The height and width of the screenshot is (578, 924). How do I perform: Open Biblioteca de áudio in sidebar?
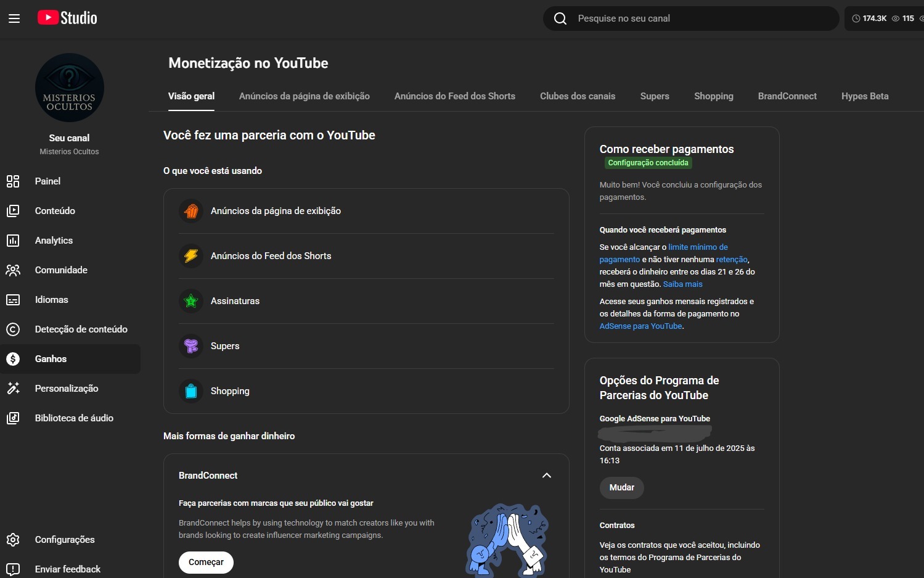point(74,418)
